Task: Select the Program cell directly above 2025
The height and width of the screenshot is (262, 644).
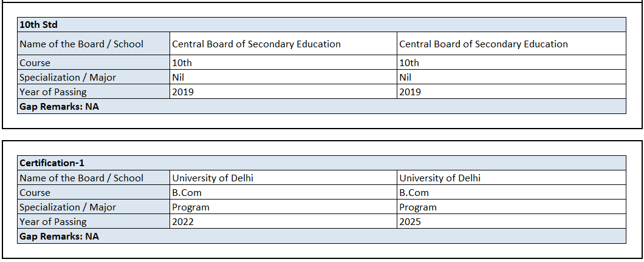Action: pos(418,207)
